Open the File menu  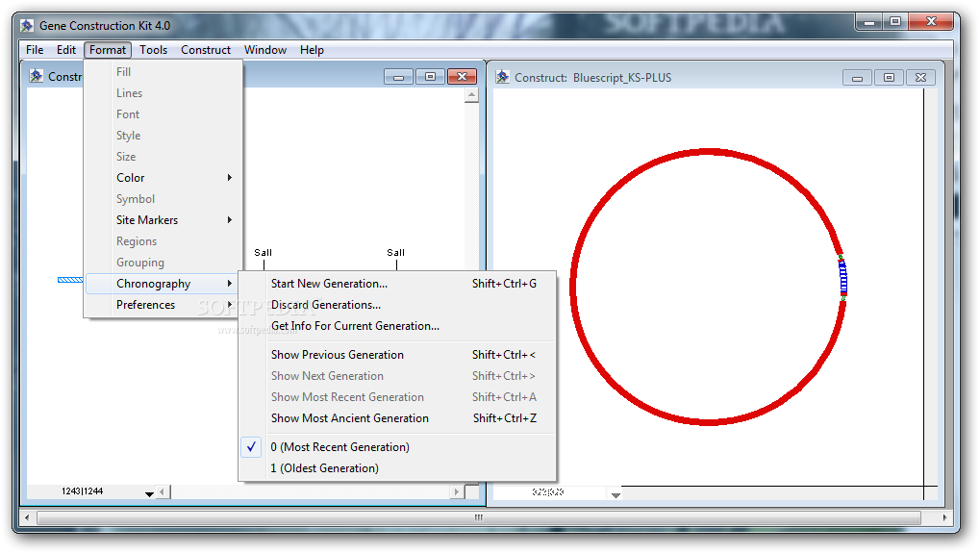(x=35, y=50)
